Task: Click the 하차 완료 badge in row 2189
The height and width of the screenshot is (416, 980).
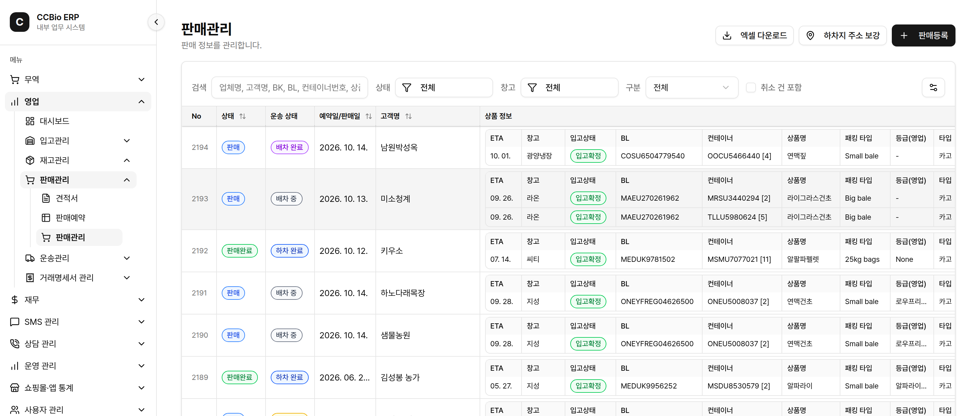Action: pos(289,377)
